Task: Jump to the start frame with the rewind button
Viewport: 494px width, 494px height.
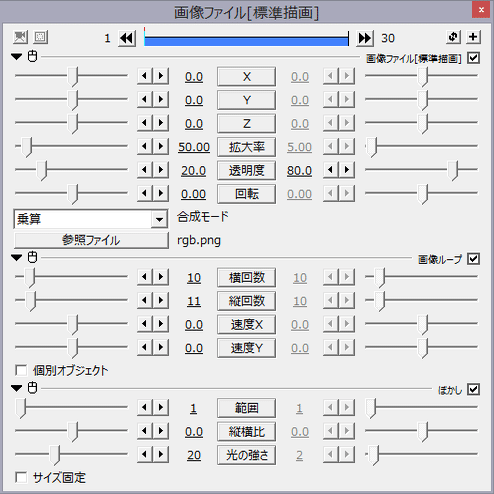Action: [127, 38]
